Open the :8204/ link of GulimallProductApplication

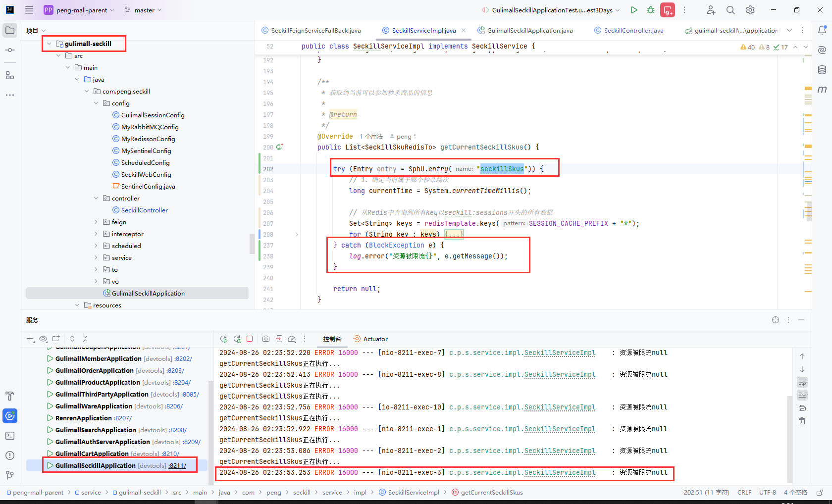point(182,382)
